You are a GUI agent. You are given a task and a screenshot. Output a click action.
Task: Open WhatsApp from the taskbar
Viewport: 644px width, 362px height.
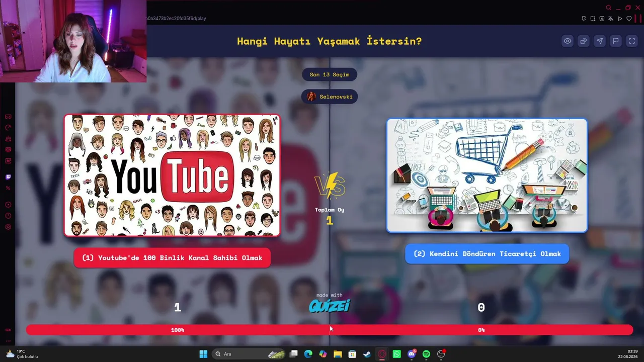point(397,354)
